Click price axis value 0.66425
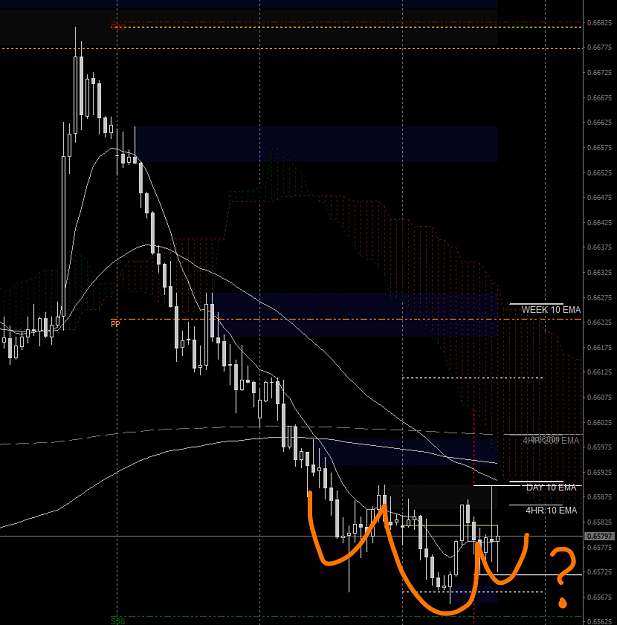The width and height of the screenshot is (617, 625). point(599,222)
